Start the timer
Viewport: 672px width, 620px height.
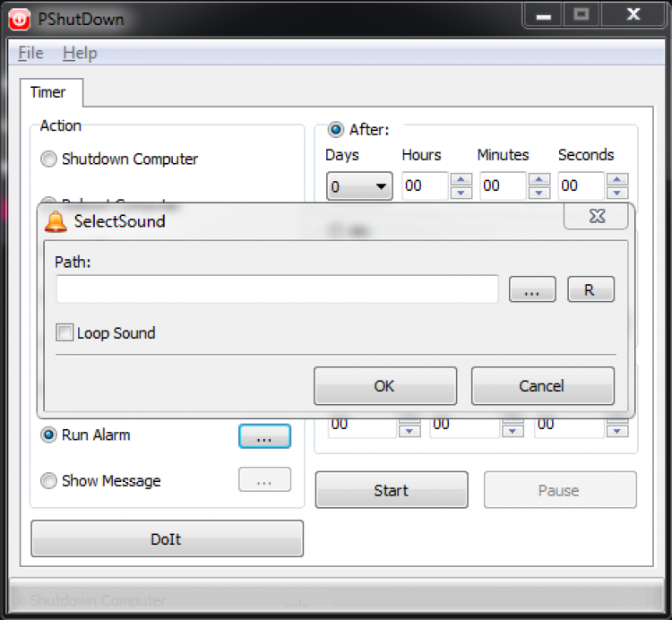[392, 490]
